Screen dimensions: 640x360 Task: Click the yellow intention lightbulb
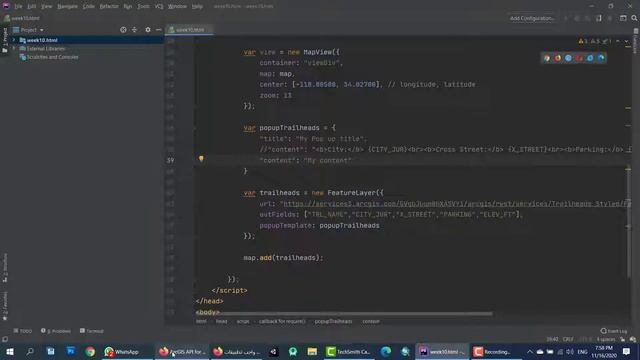pyautogui.click(x=201, y=158)
